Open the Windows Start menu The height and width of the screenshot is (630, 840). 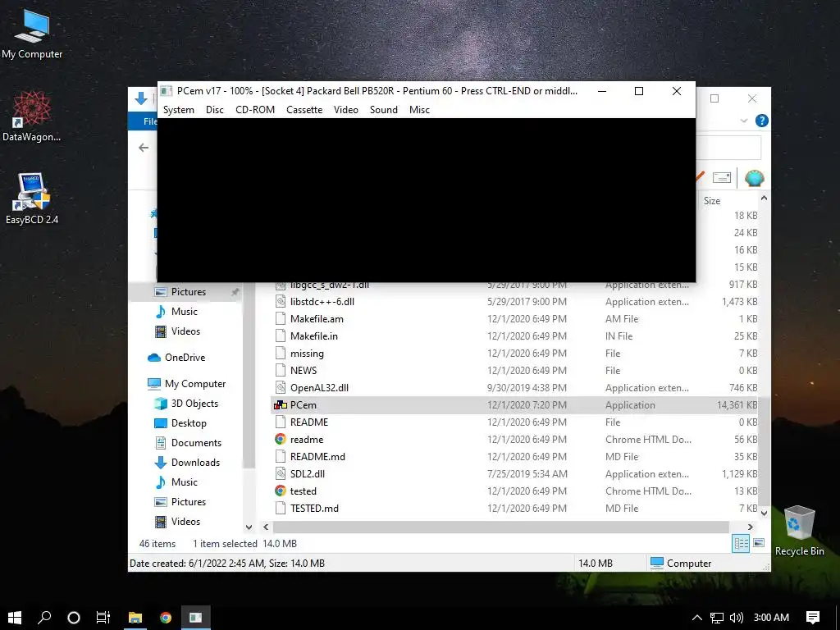click(x=15, y=618)
